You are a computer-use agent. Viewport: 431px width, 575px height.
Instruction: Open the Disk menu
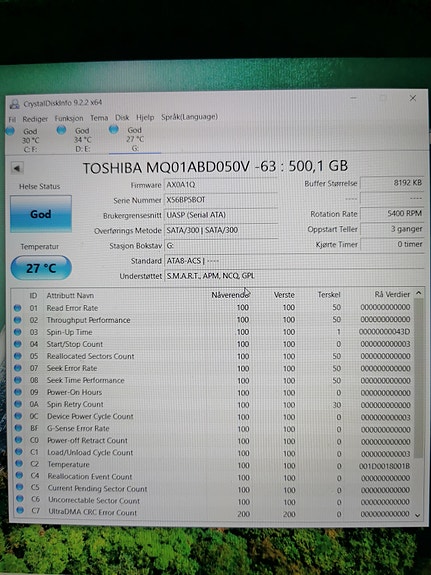click(x=122, y=117)
